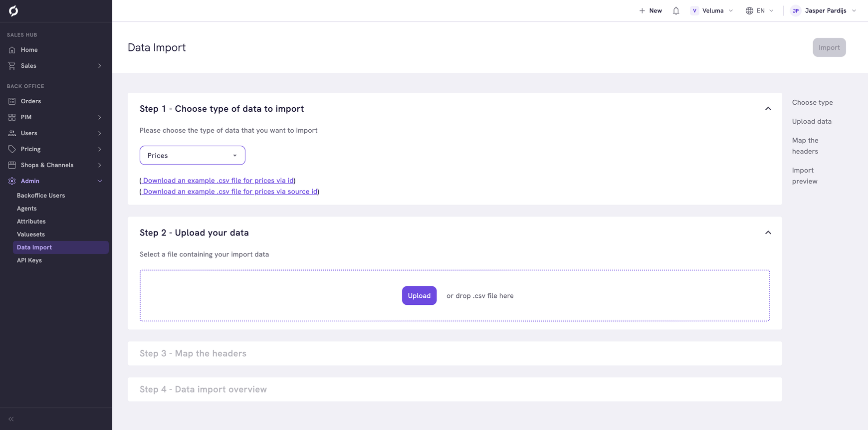868x430 pixels.
Task: Jump to Import preview anchor
Action: click(x=805, y=176)
